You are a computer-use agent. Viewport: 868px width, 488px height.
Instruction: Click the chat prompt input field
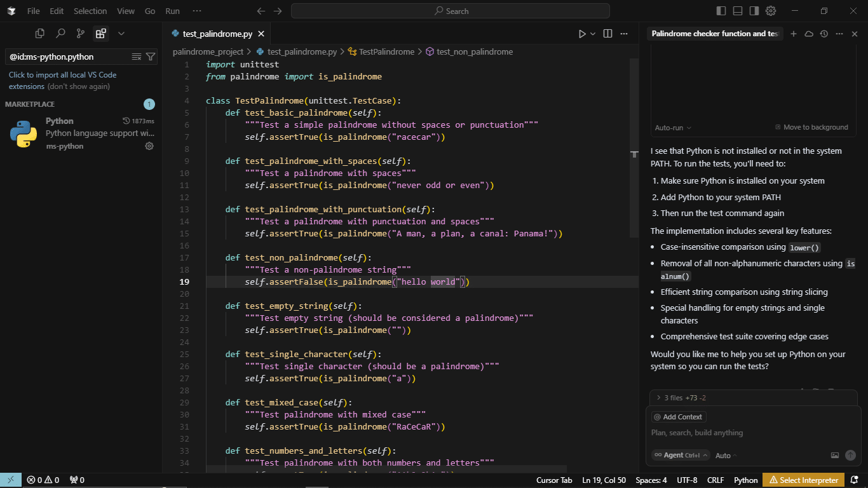pos(754,433)
